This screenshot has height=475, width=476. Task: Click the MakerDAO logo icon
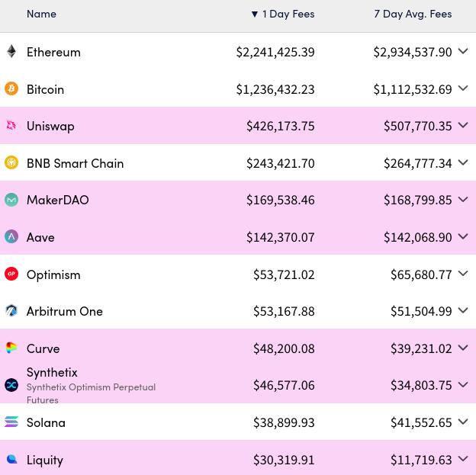[11, 200]
